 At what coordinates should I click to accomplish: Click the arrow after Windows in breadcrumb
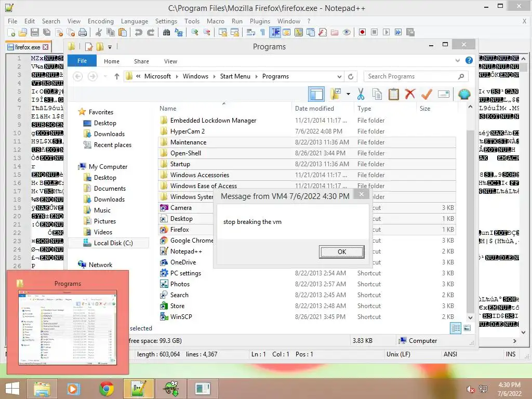(x=214, y=77)
